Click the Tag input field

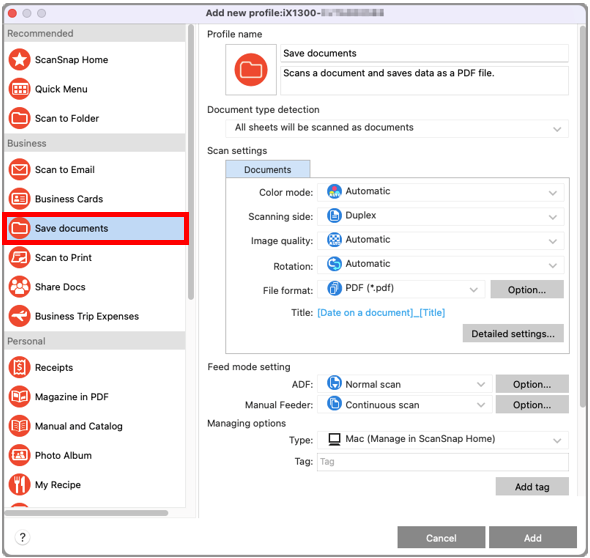click(x=443, y=462)
